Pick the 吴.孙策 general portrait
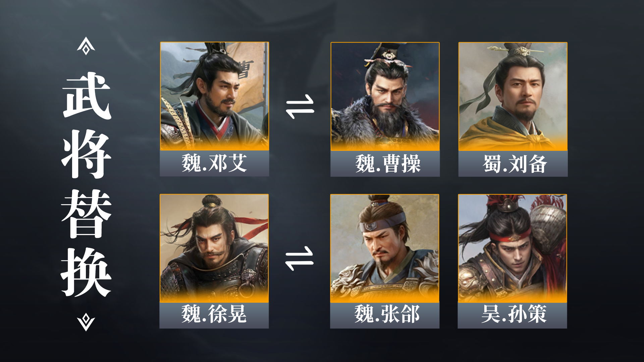The width and height of the screenshot is (644, 362). (513, 248)
